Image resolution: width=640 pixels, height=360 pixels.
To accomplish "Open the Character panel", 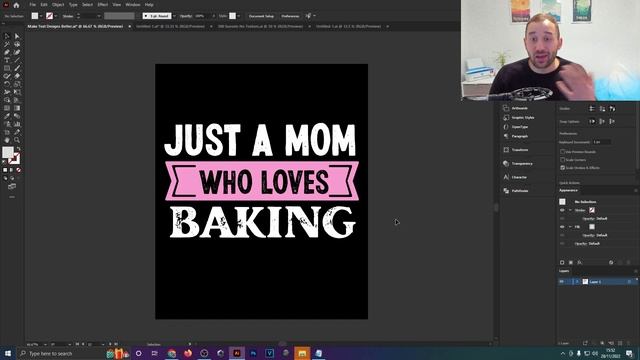I will click(515, 177).
